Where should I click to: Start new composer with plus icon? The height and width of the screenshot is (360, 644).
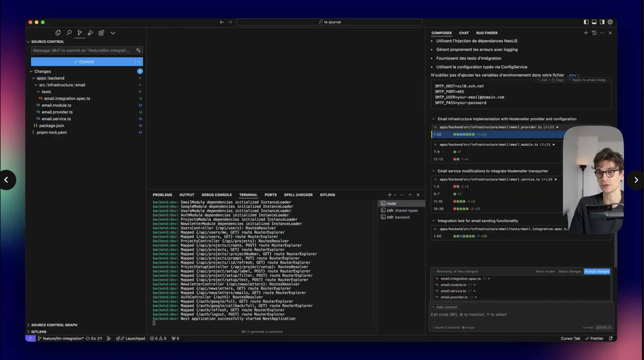[586, 33]
